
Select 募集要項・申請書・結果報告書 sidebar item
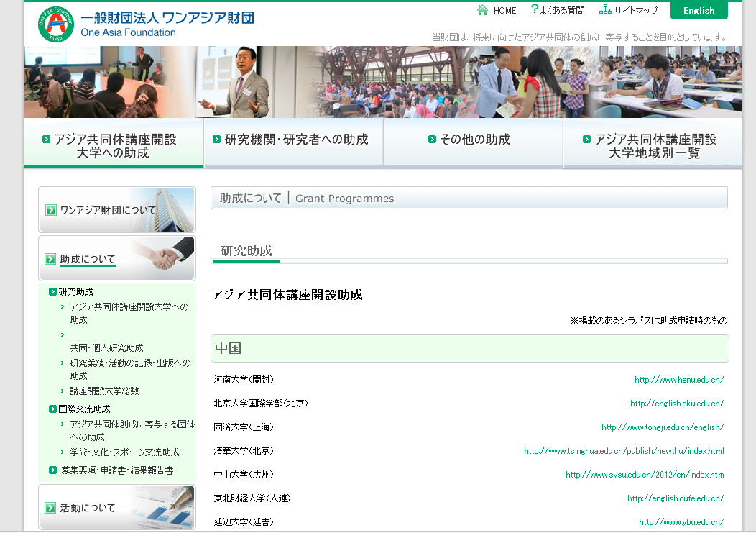(x=116, y=470)
